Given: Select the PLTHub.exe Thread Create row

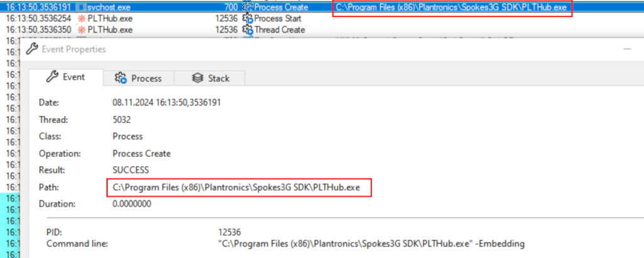Looking at the screenshot, I should click(322, 30).
